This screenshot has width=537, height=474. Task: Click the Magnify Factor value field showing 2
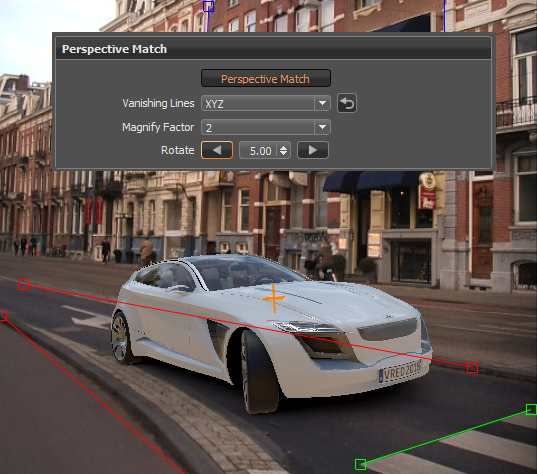[258, 127]
